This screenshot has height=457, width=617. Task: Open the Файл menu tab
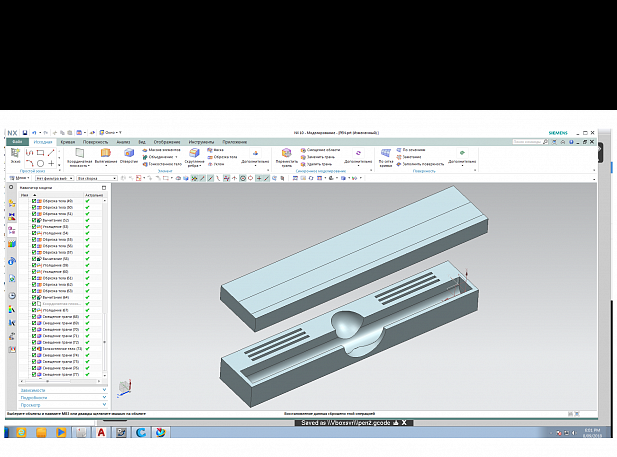click(16, 142)
